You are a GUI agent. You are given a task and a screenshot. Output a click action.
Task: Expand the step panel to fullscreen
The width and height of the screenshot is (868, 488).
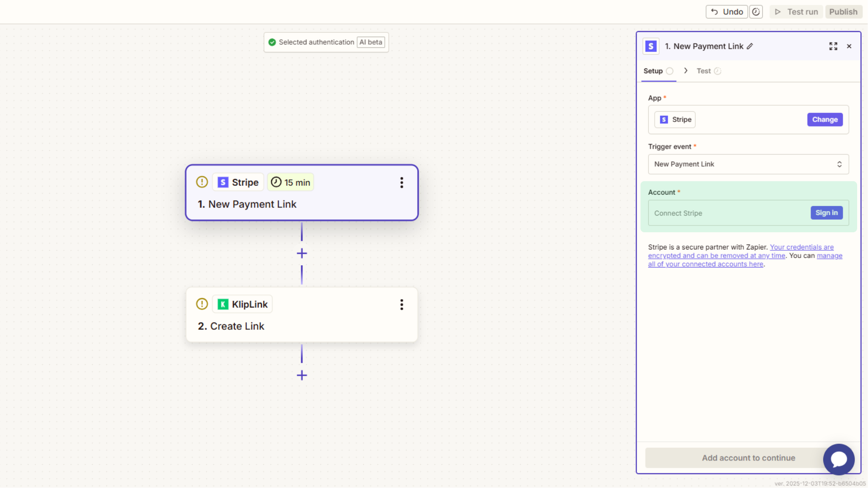(x=833, y=46)
